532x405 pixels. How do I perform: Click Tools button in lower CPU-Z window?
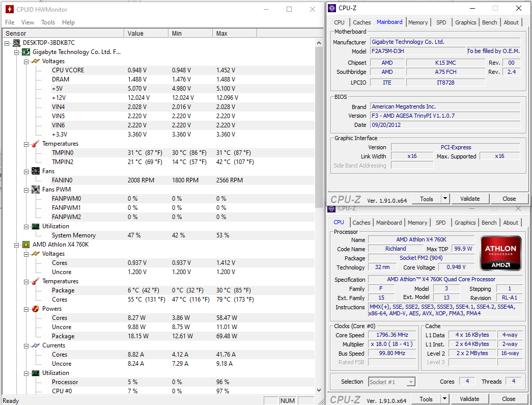[426, 399]
